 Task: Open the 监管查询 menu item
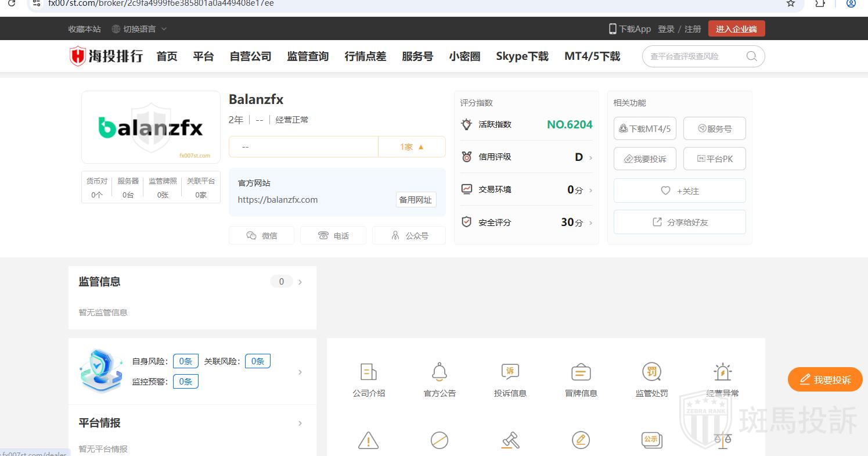[x=308, y=56]
